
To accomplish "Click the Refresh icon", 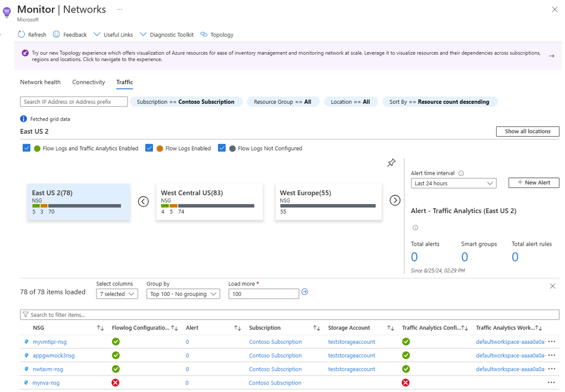I will (x=20, y=34).
